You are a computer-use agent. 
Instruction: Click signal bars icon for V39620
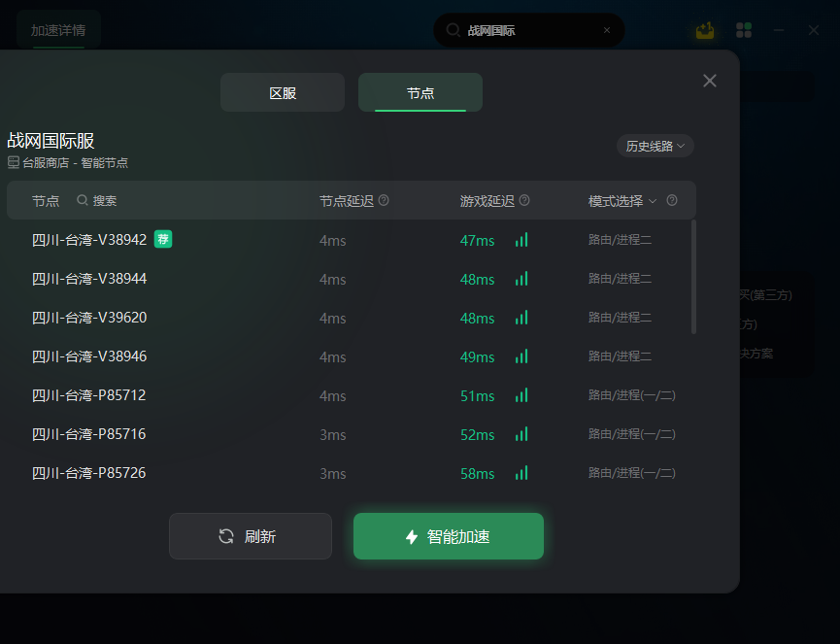521,318
